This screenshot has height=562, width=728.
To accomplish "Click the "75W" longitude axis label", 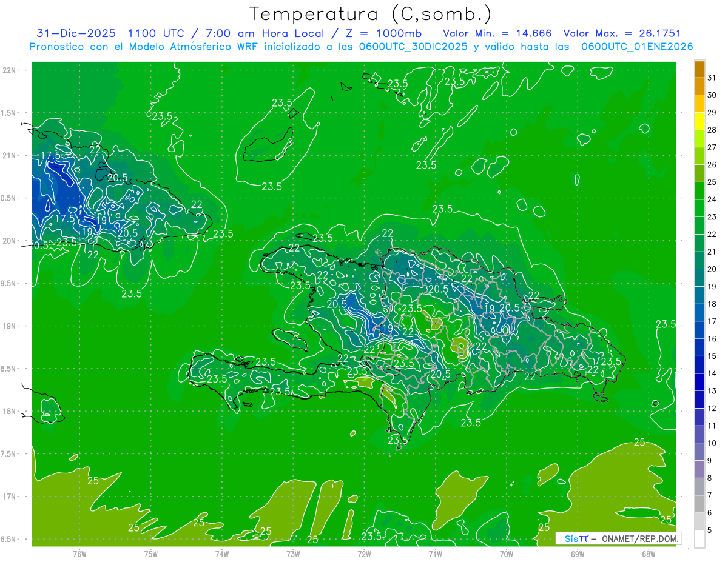I will pyautogui.click(x=151, y=554).
